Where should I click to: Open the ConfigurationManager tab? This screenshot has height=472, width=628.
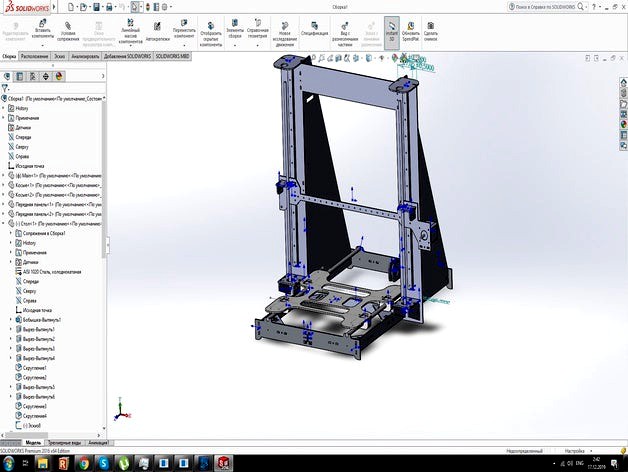33,76
